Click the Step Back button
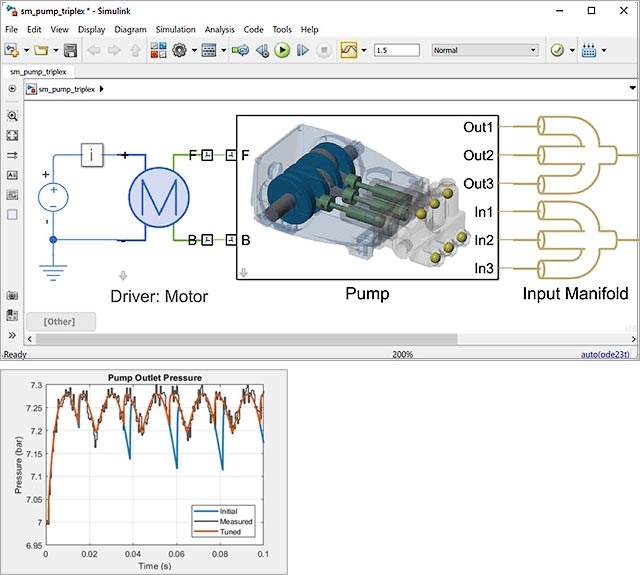This screenshot has width=640, height=575. (x=262, y=50)
